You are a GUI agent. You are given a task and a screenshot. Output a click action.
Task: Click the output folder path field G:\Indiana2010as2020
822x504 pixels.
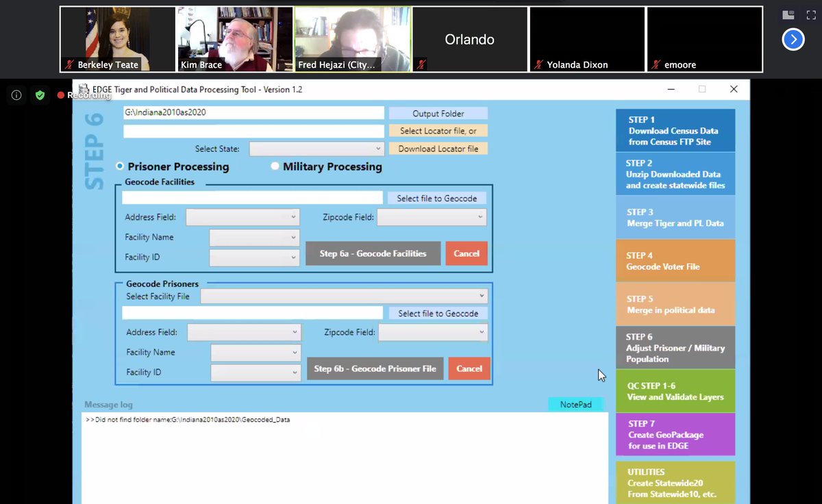(253, 113)
